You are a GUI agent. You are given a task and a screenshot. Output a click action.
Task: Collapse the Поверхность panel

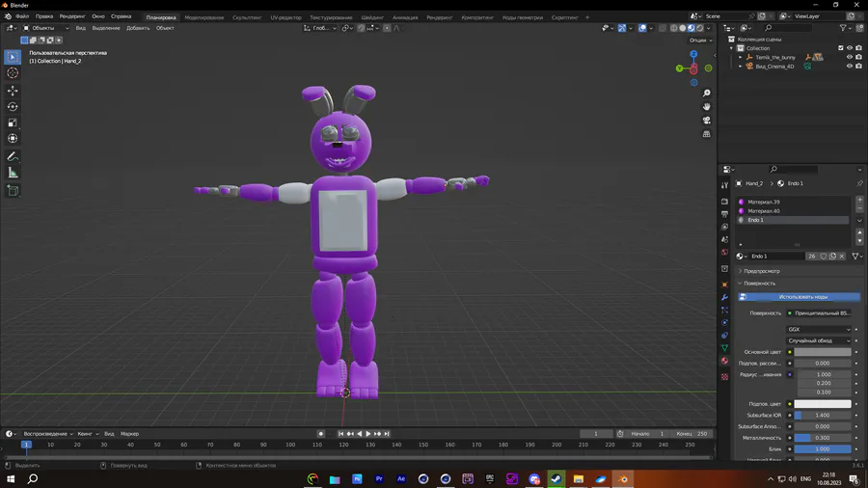760,284
